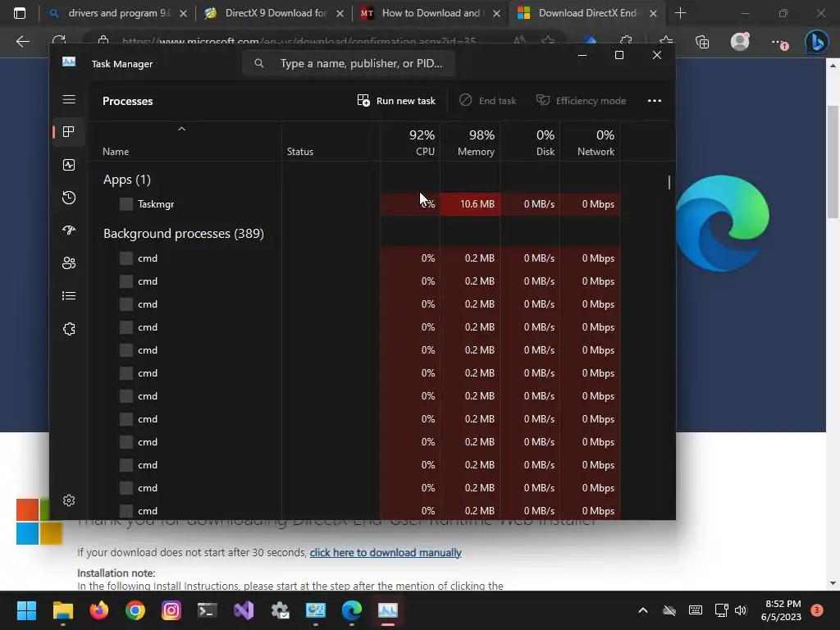
Task: Open Bing sidebar chat icon
Action: pyautogui.click(x=817, y=41)
